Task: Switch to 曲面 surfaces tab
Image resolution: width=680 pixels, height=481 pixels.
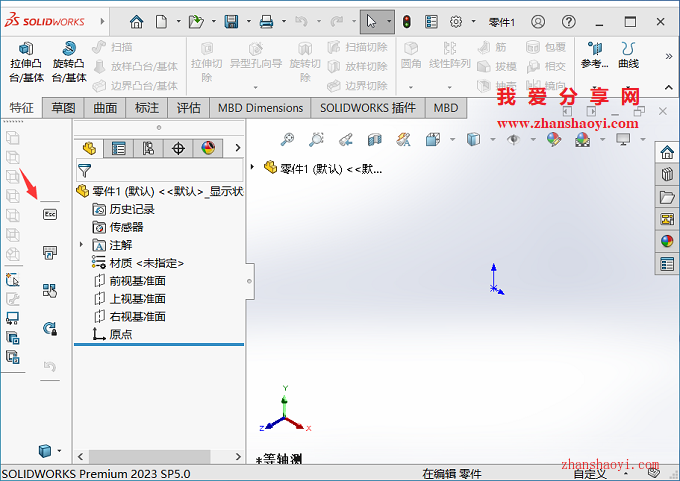Action: pos(105,108)
